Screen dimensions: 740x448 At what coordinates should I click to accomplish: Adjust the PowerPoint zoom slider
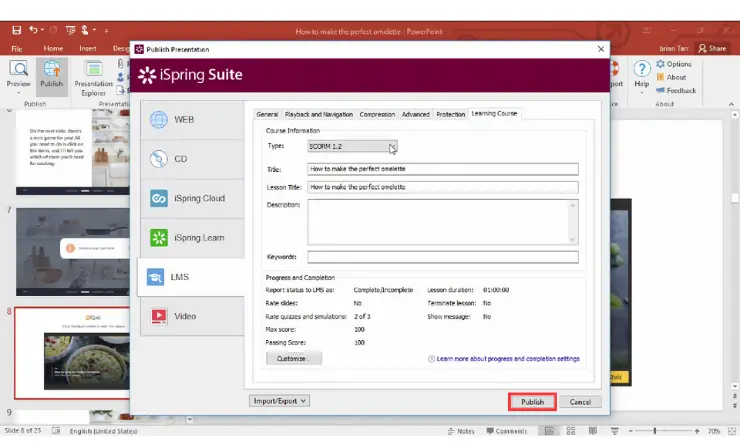click(655, 431)
